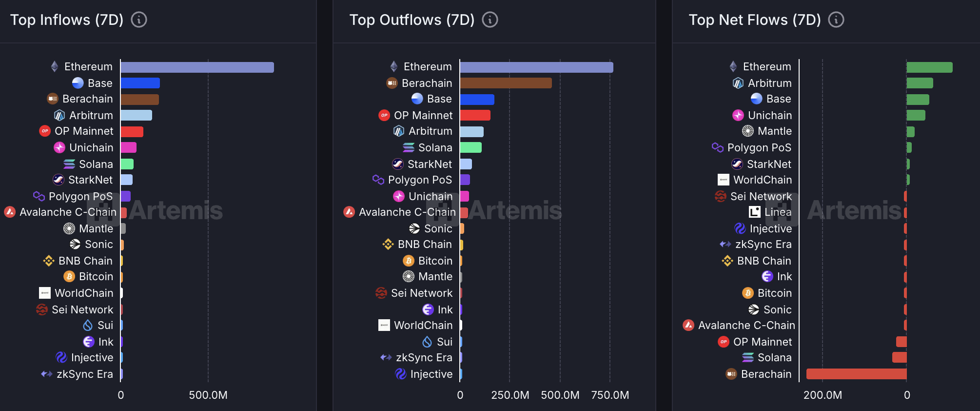Click the Sui icon in Top Outflows

point(427,342)
